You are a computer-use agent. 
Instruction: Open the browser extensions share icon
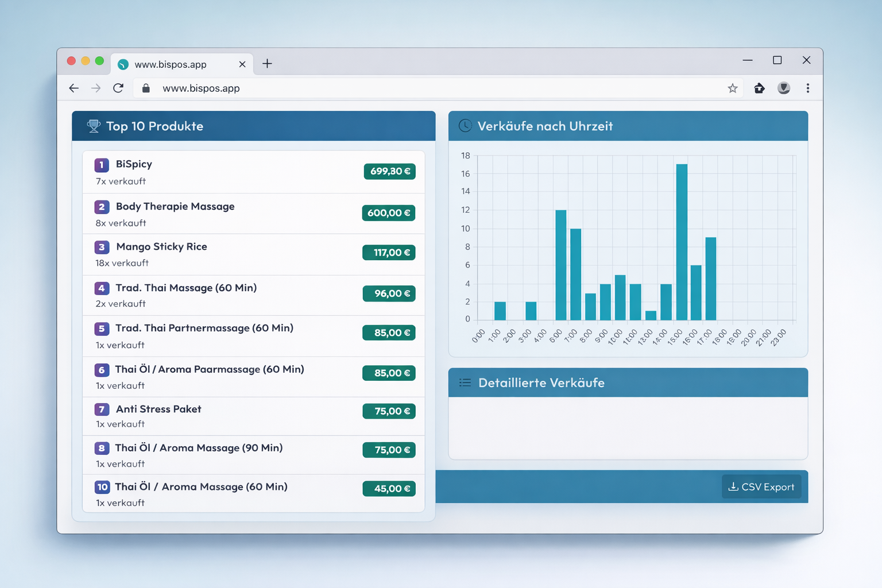tap(759, 88)
